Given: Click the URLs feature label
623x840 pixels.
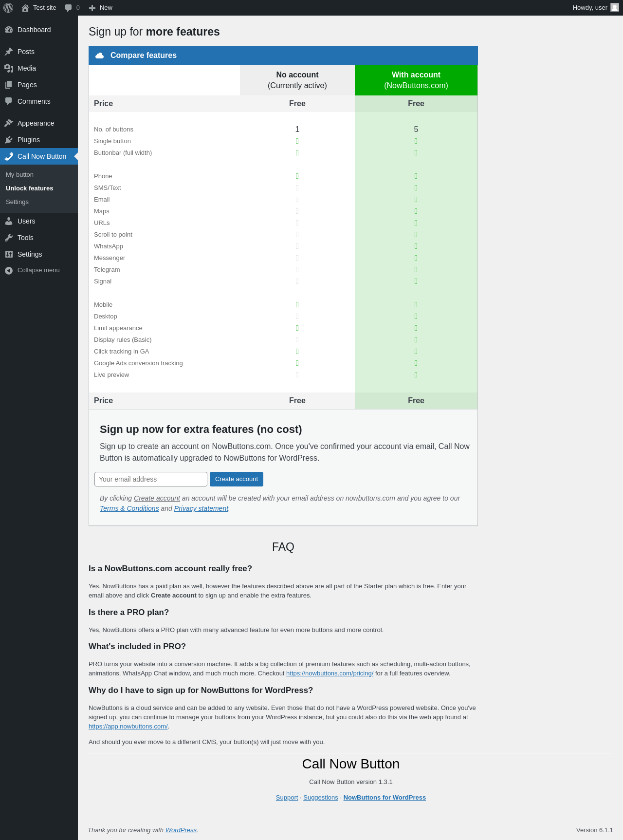Looking at the screenshot, I should [x=102, y=223].
